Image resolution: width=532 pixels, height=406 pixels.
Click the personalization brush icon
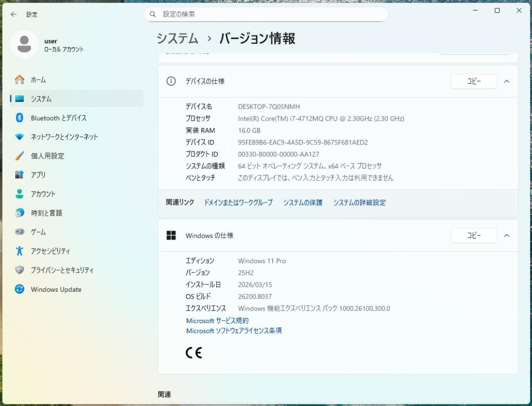click(x=20, y=156)
